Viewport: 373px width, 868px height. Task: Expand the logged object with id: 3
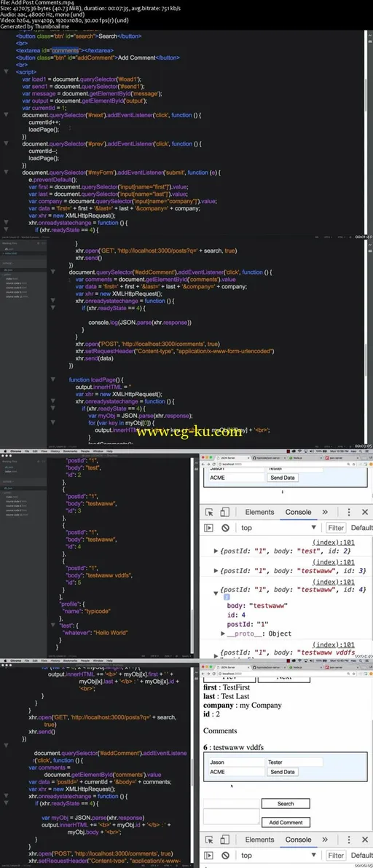[216, 570]
